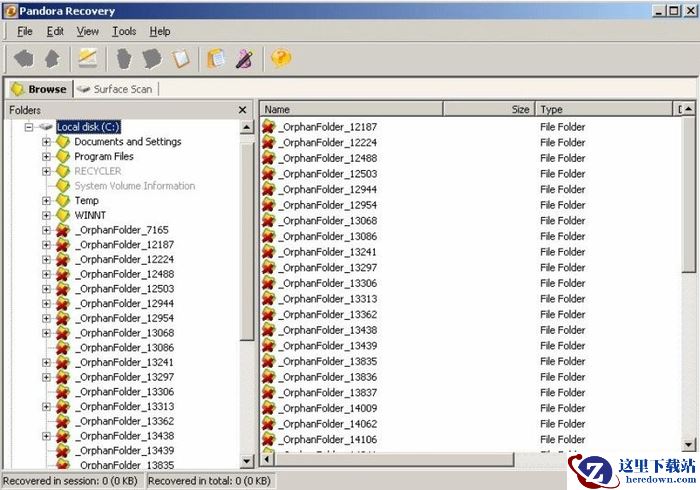This screenshot has height=490, width=700.
Task: Expand the WINNT tree node
Action: click(x=46, y=216)
